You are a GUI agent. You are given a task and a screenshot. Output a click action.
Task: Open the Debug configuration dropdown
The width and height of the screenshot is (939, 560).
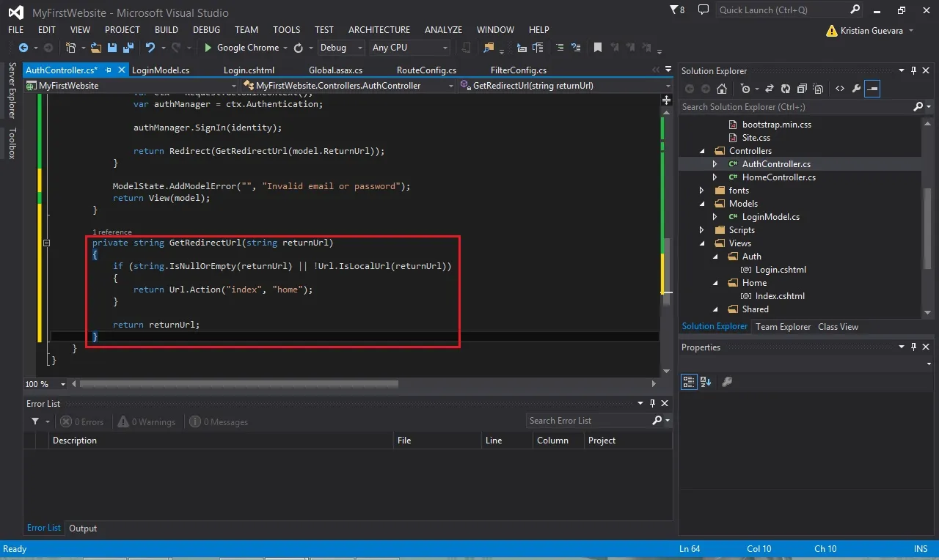click(341, 48)
